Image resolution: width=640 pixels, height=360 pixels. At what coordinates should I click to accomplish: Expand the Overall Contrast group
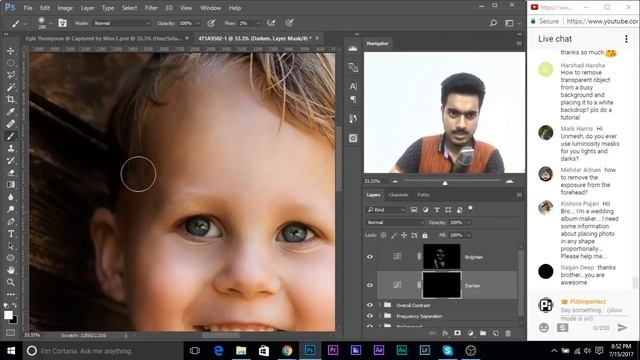click(x=380, y=305)
